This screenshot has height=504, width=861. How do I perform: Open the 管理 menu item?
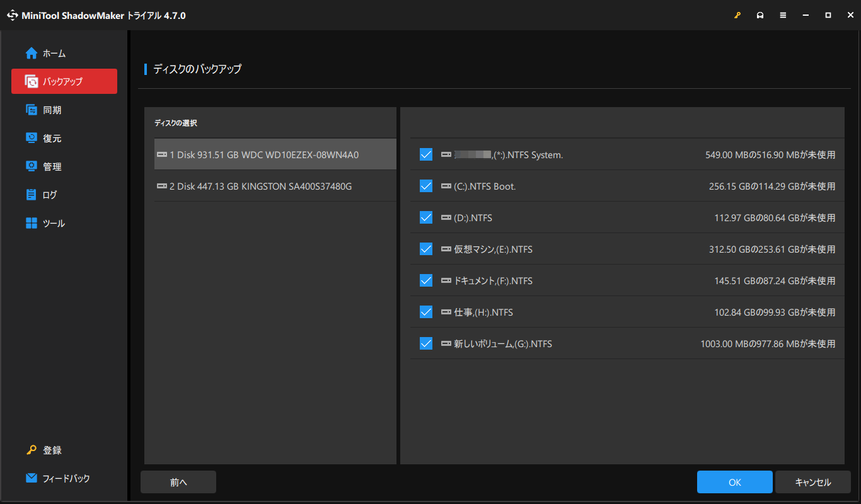(x=64, y=166)
